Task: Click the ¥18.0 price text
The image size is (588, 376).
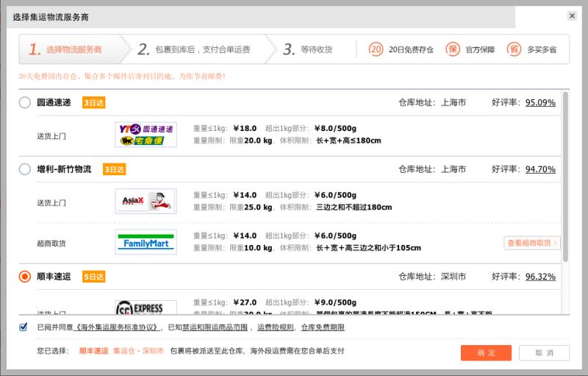Action: (x=245, y=128)
